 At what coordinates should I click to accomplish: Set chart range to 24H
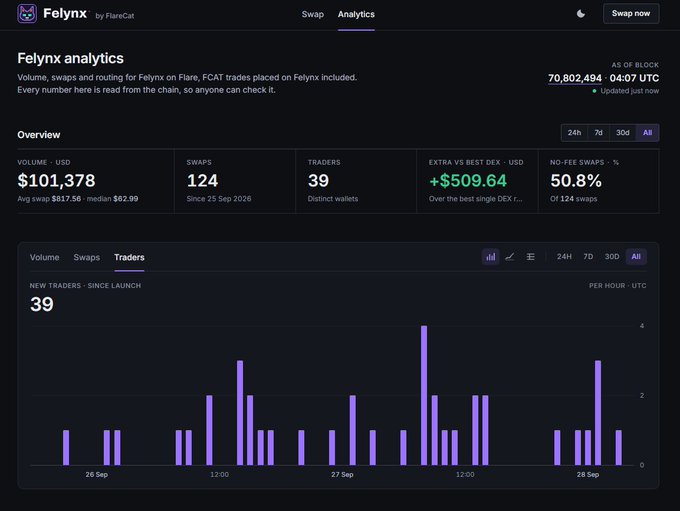[564, 257]
